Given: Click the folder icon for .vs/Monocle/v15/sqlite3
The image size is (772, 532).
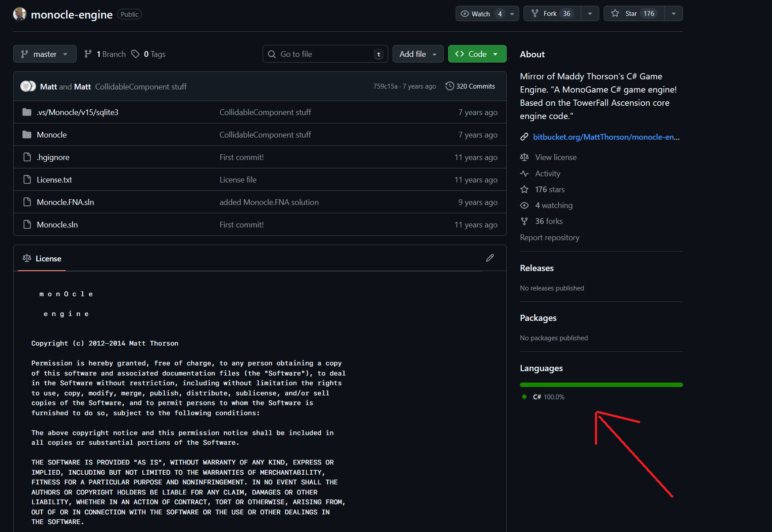Looking at the screenshot, I should tap(27, 112).
